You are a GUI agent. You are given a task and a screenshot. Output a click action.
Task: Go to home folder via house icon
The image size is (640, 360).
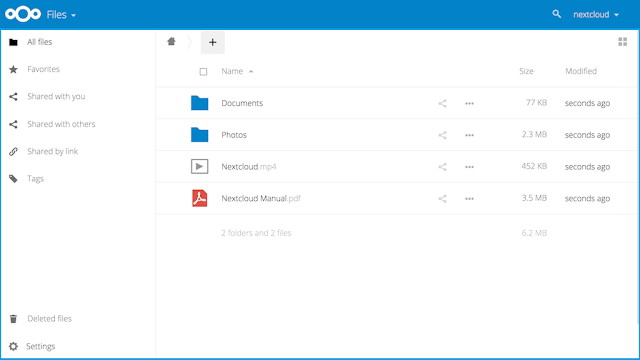171,41
